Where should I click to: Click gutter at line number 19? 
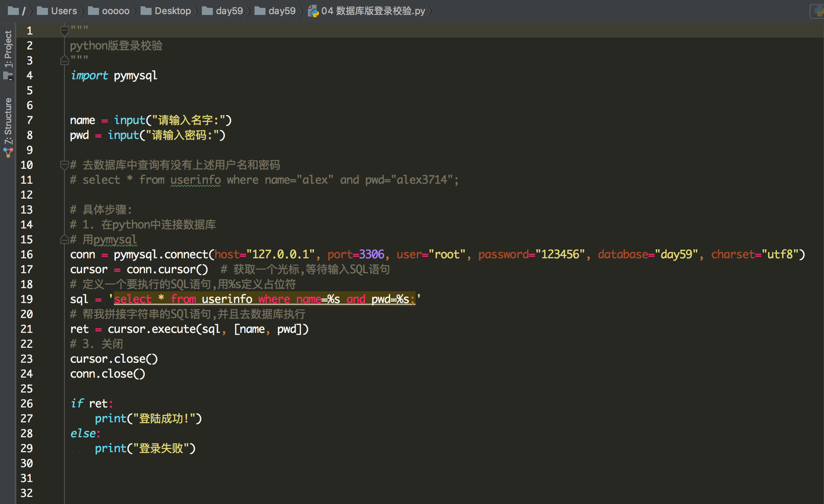[27, 299]
